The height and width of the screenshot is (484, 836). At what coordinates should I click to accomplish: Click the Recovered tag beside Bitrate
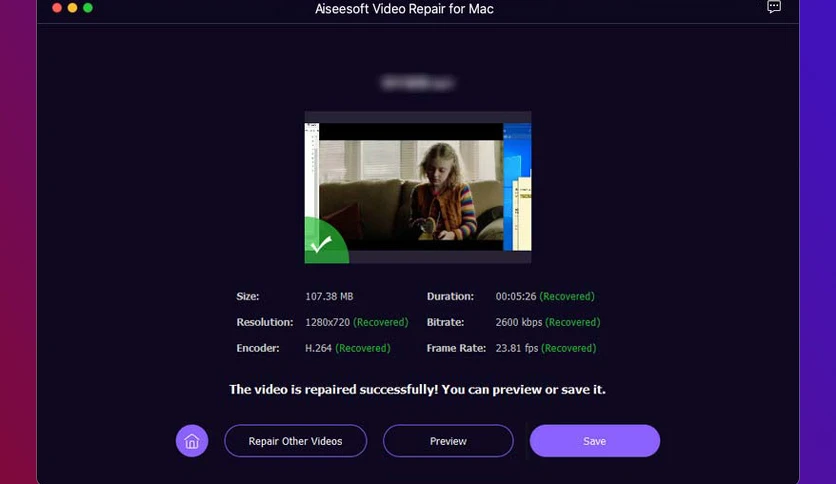point(573,322)
